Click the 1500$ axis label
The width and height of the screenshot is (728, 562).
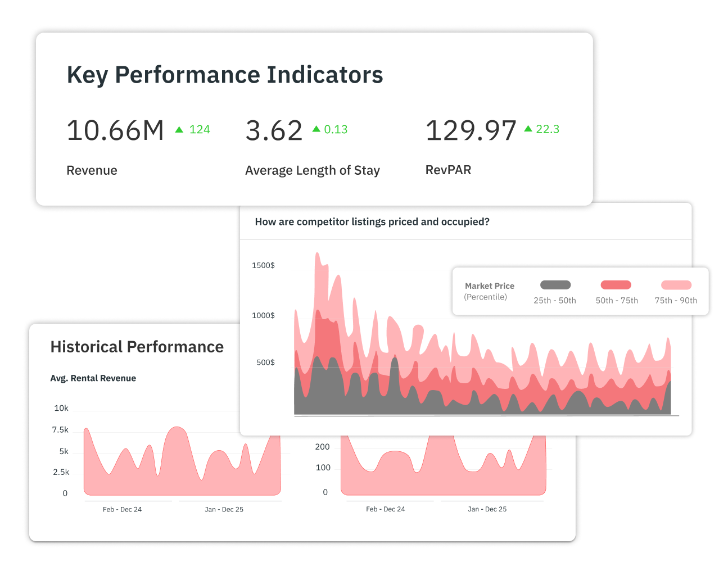[263, 265]
